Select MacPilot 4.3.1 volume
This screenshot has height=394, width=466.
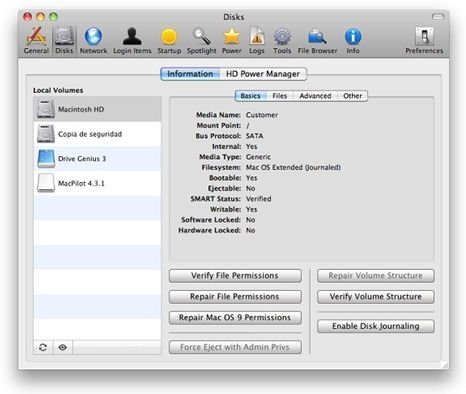(97, 183)
